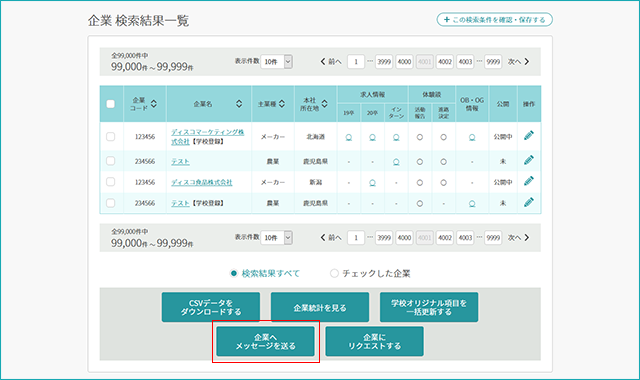This screenshot has width=640, height=380.
Task: Tick the select-all checkbox in the table header
Action: (111, 104)
